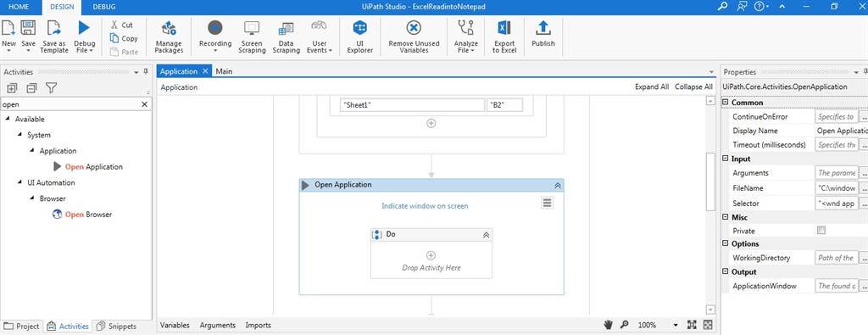Open the zoom percentage dropdown
Image resolution: width=868 pixels, height=335 pixels.
tap(676, 325)
